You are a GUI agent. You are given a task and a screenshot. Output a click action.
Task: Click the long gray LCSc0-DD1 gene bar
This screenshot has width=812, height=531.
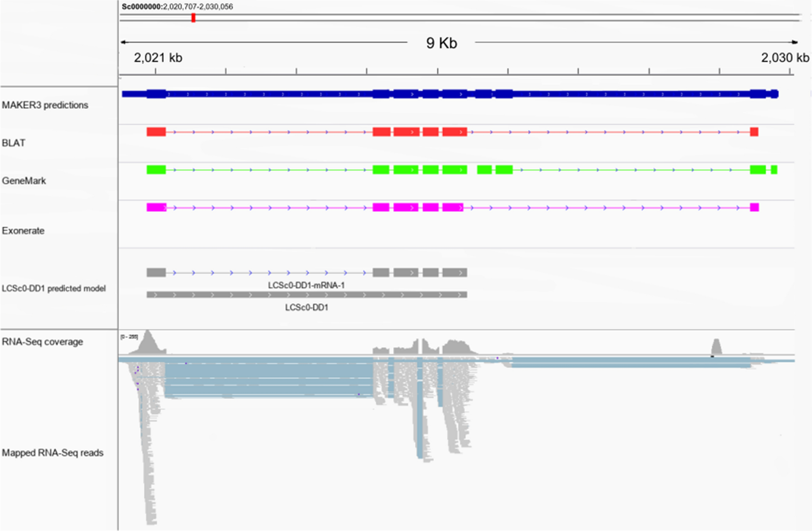(x=307, y=295)
